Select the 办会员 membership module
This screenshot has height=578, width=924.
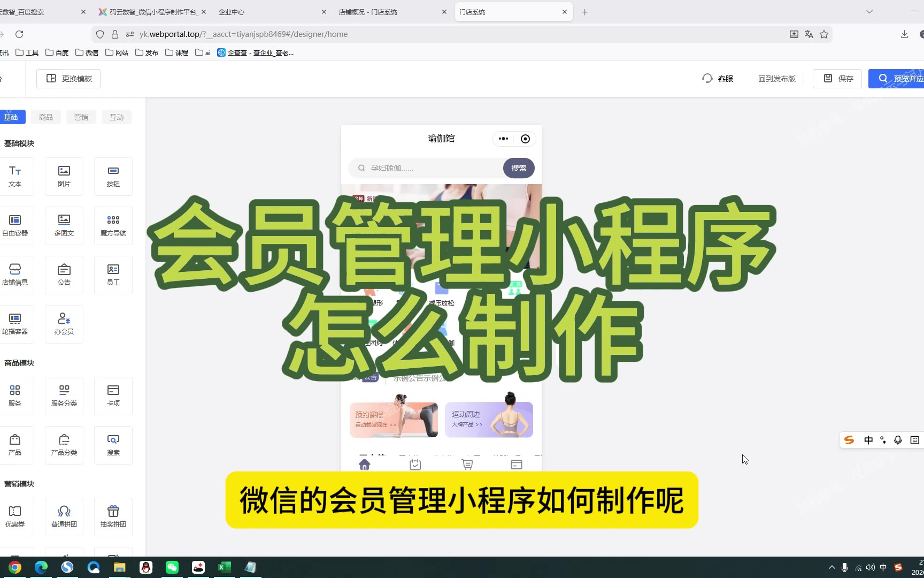(x=64, y=324)
